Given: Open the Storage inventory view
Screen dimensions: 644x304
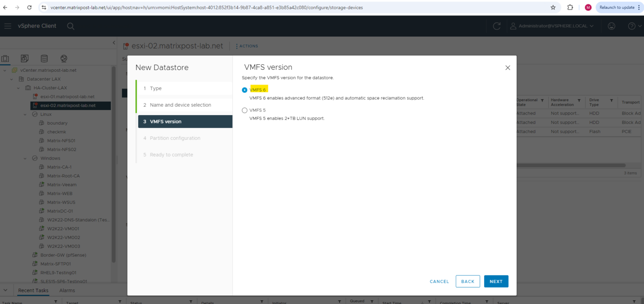Looking at the screenshot, I should point(44,58).
